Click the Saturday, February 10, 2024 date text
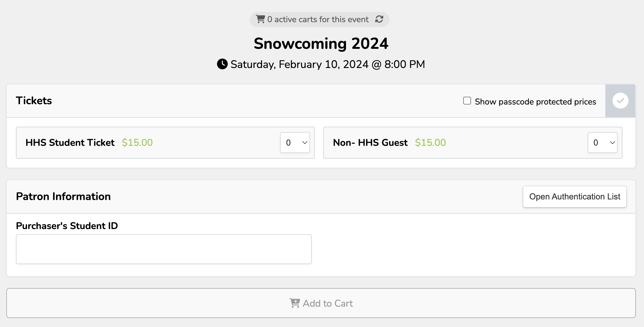 click(328, 64)
